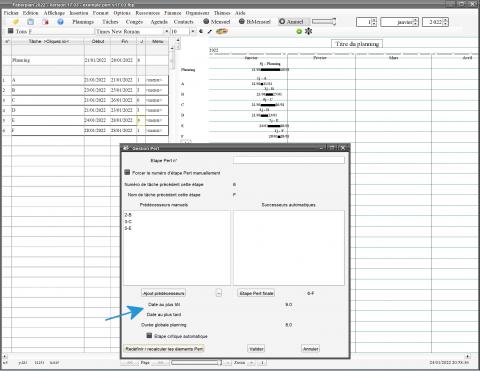Click the small minus button beside Ajout prédécesseurs

pos(219,293)
